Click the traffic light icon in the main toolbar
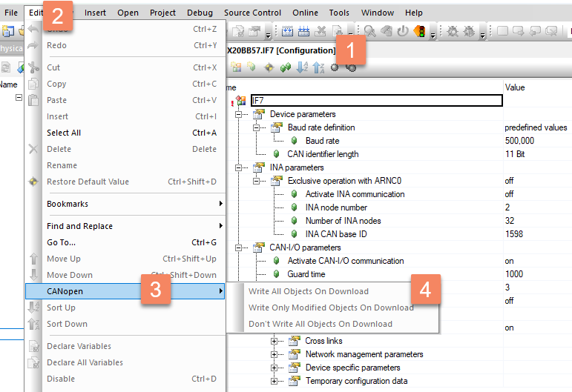 pyautogui.click(x=419, y=31)
